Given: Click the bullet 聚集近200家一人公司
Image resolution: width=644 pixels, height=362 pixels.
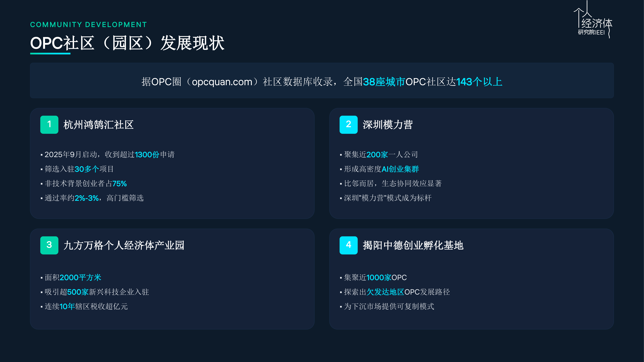Looking at the screenshot, I should (379, 155).
